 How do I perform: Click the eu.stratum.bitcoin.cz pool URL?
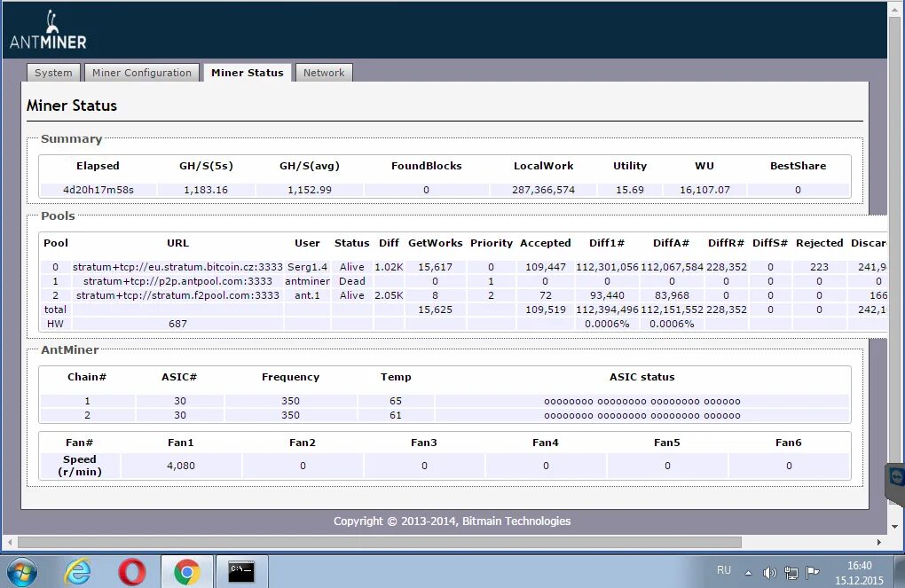pos(177,267)
